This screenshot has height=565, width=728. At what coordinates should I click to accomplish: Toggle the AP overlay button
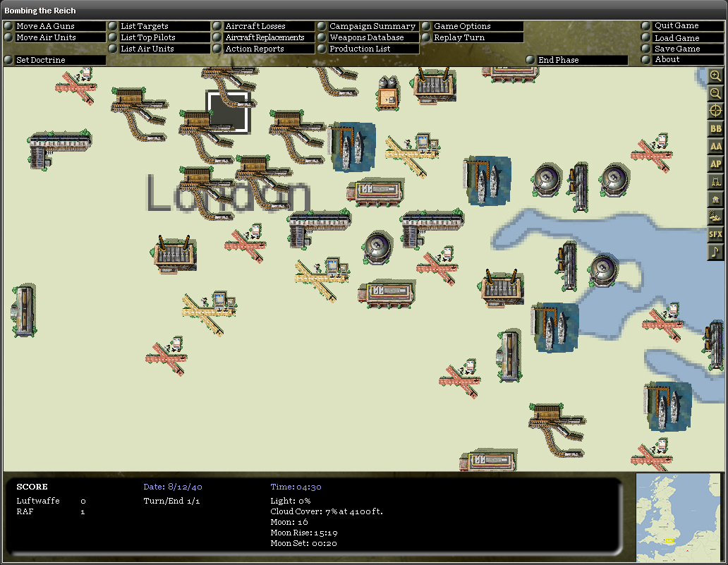coord(715,164)
